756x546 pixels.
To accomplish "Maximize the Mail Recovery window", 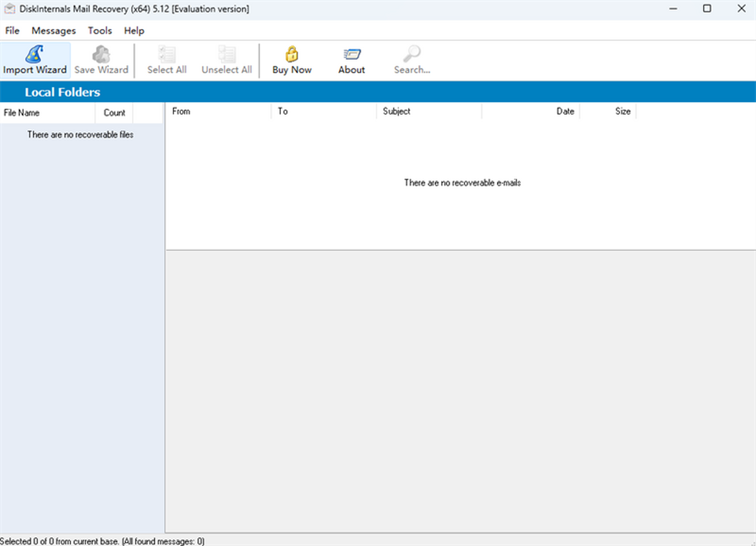I will click(x=707, y=9).
